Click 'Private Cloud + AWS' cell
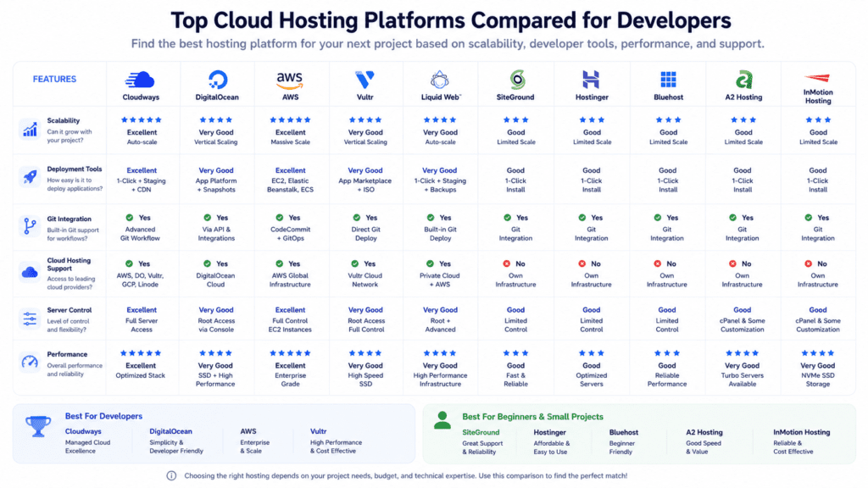Viewport: 868px width, 488px height. pyautogui.click(x=440, y=280)
